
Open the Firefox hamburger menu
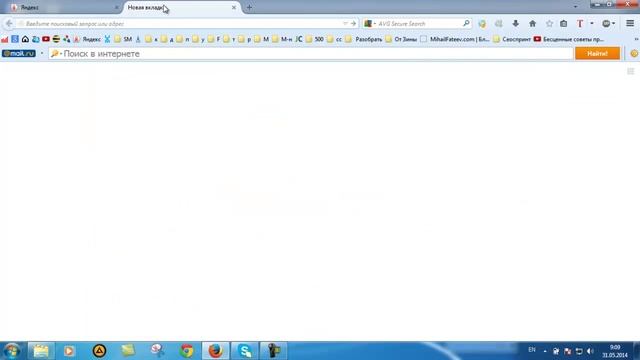(630, 24)
